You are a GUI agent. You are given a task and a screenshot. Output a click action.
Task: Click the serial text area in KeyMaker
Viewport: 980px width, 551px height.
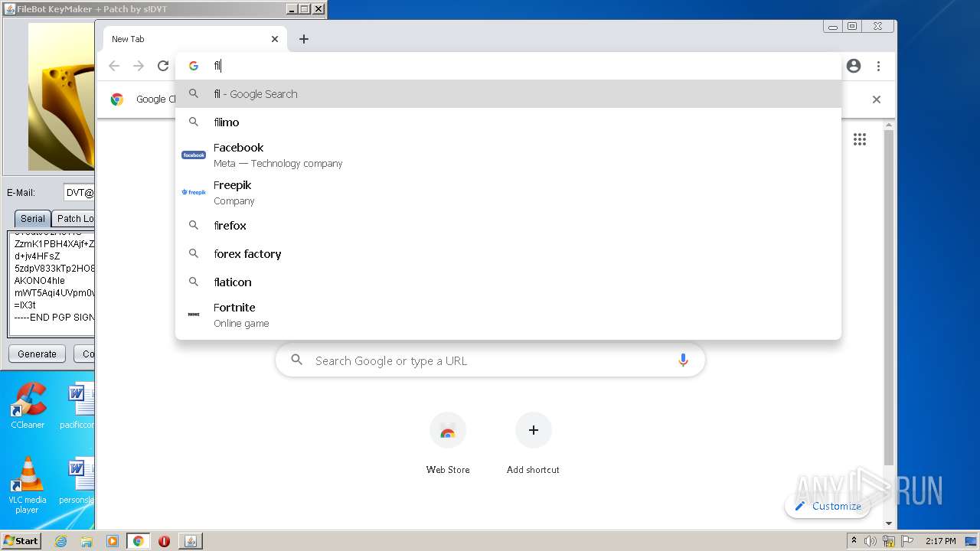[51, 284]
